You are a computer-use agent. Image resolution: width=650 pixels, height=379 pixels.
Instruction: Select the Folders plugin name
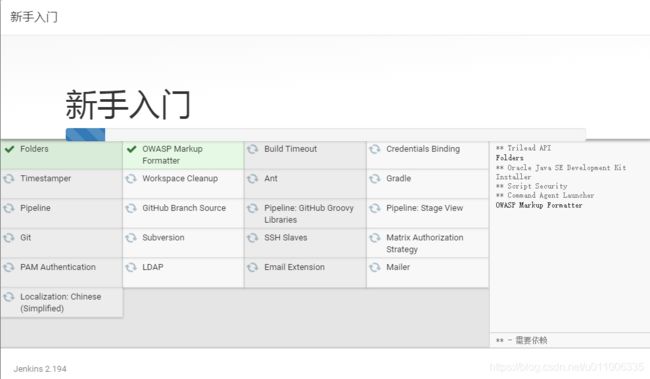(34, 149)
